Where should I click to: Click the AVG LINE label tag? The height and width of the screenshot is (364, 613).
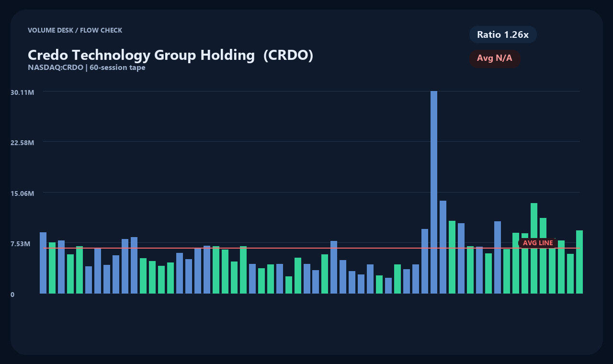pos(538,243)
